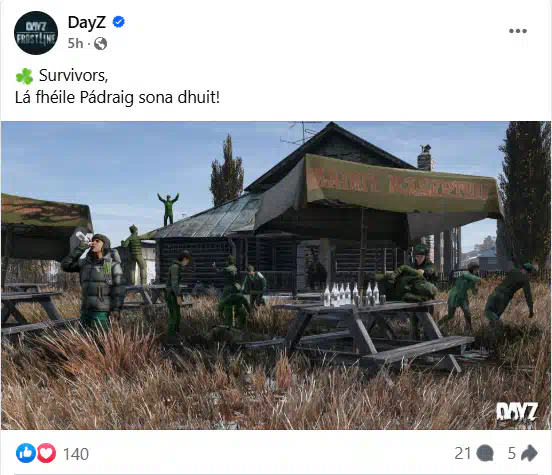Click the DayZ watermark logo in image

516,412
